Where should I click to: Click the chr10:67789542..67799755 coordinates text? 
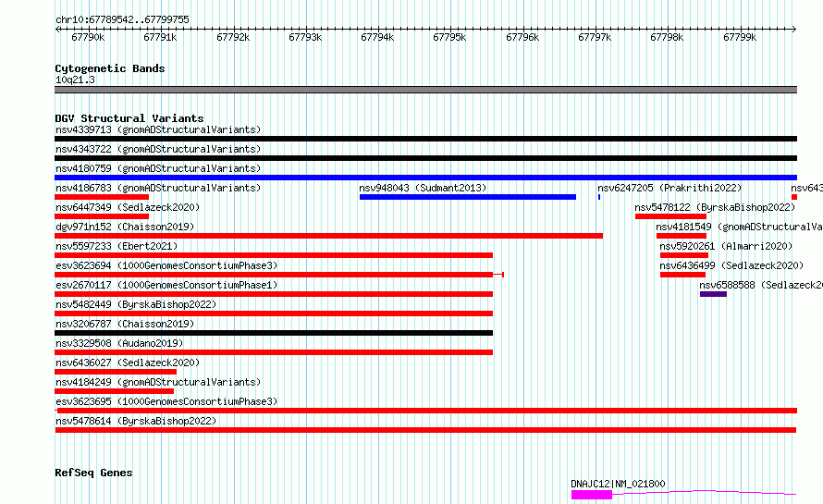(122, 20)
